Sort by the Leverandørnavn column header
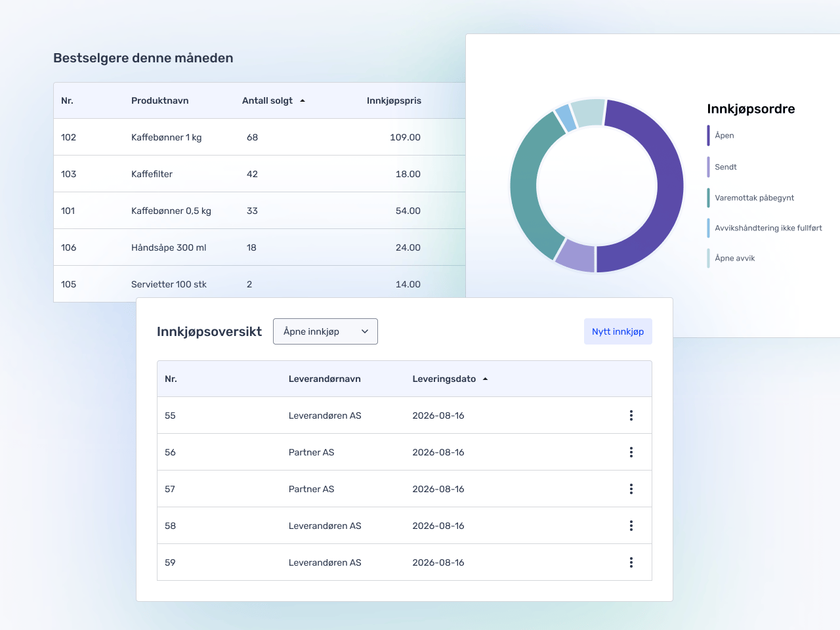Screen dimensions: 840x630 pyautogui.click(x=324, y=379)
